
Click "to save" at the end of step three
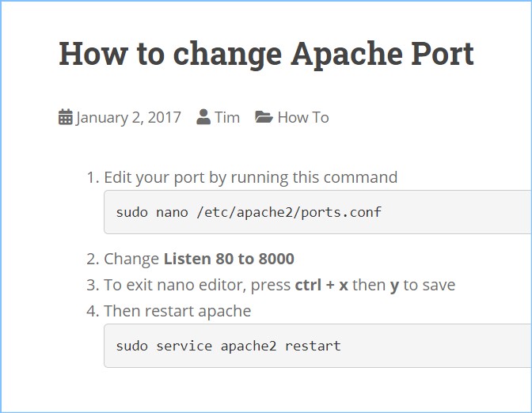tap(429, 285)
